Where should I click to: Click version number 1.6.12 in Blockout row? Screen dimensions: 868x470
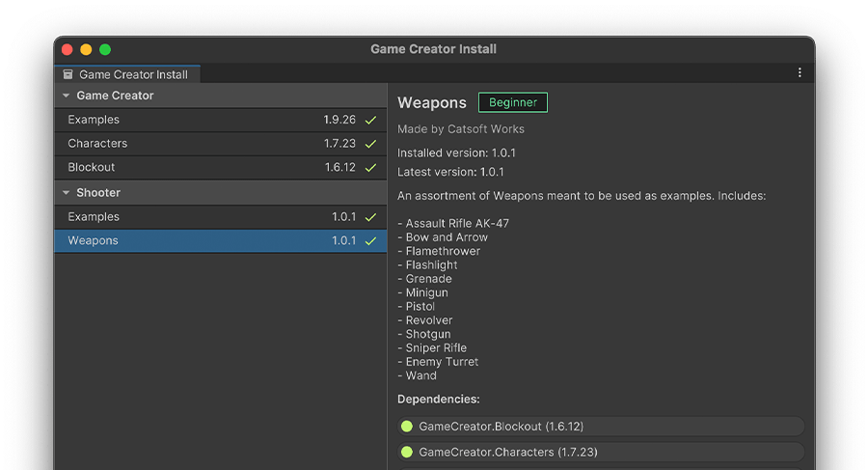[339, 167]
